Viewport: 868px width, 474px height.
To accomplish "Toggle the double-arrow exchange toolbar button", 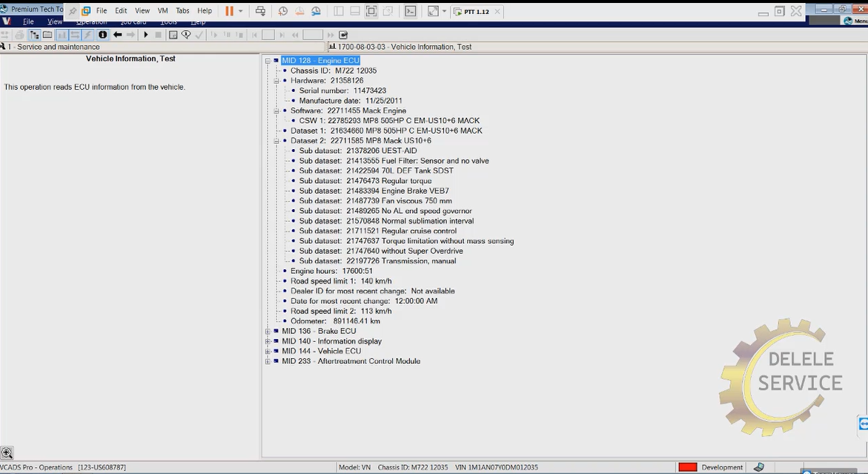I will pyautogui.click(x=75, y=35).
